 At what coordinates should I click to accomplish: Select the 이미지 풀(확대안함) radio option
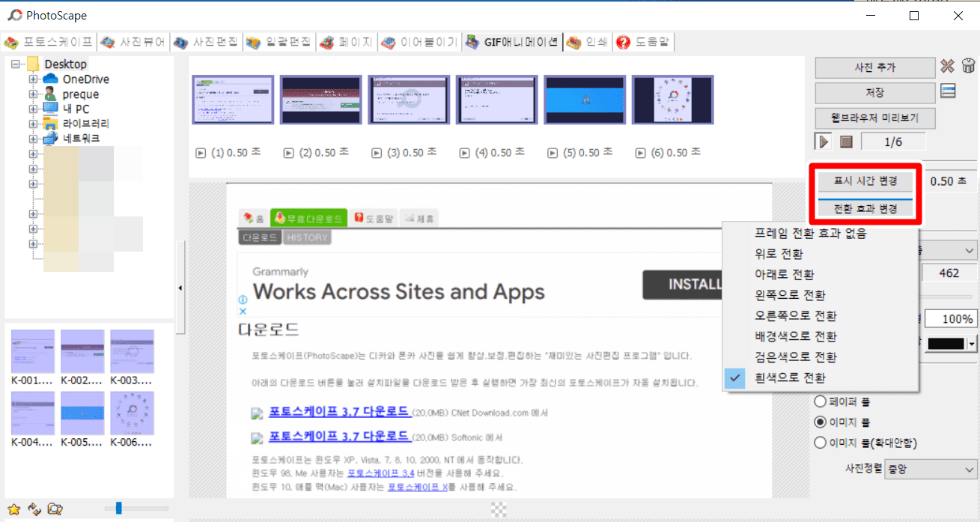tap(821, 443)
